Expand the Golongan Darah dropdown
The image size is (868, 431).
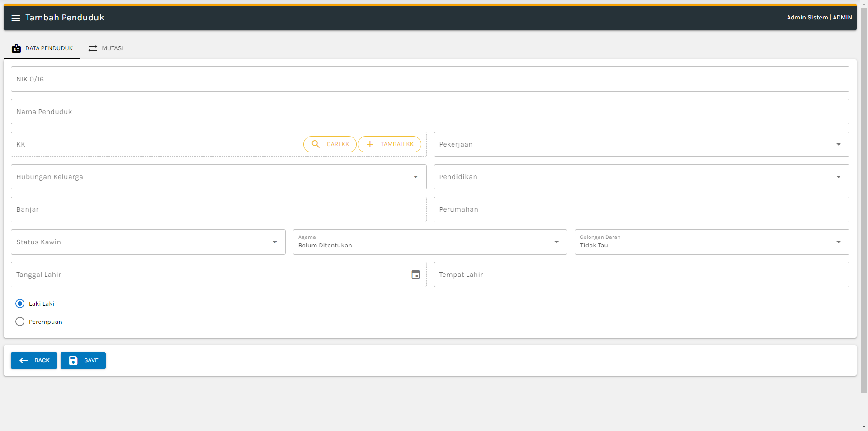[x=838, y=242]
